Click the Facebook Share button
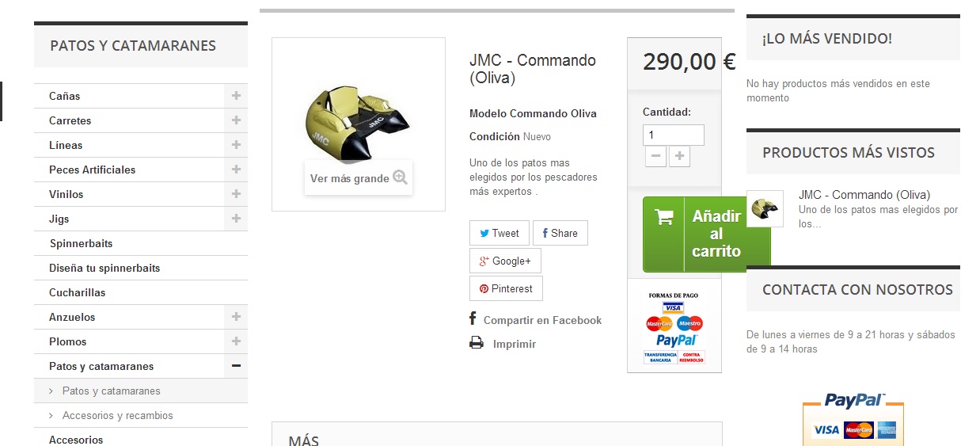This screenshot has height=446, width=980. (x=560, y=233)
